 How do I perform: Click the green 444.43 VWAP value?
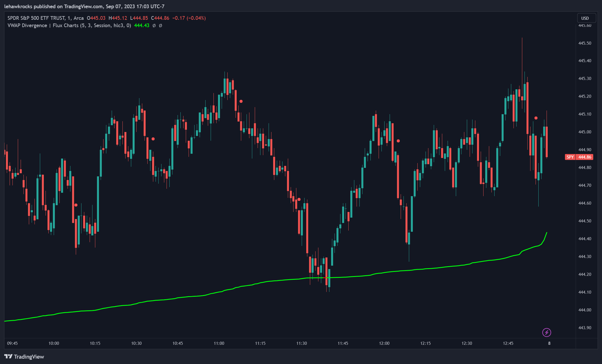click(x=141, y=25)
